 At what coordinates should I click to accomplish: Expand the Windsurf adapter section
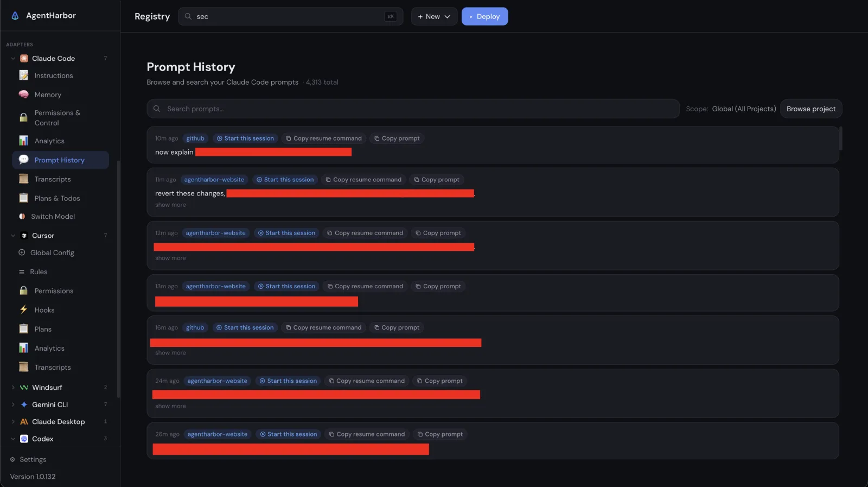pos(13,388)
